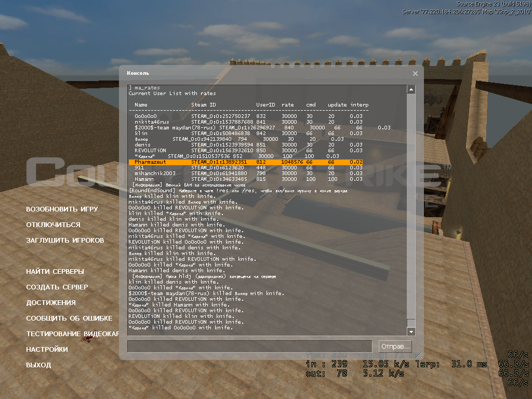Image resolution: width=532 pixels, height=399 pixels.
Task: Click the nikita46rus row in rates table
Action: coord(248,122)
